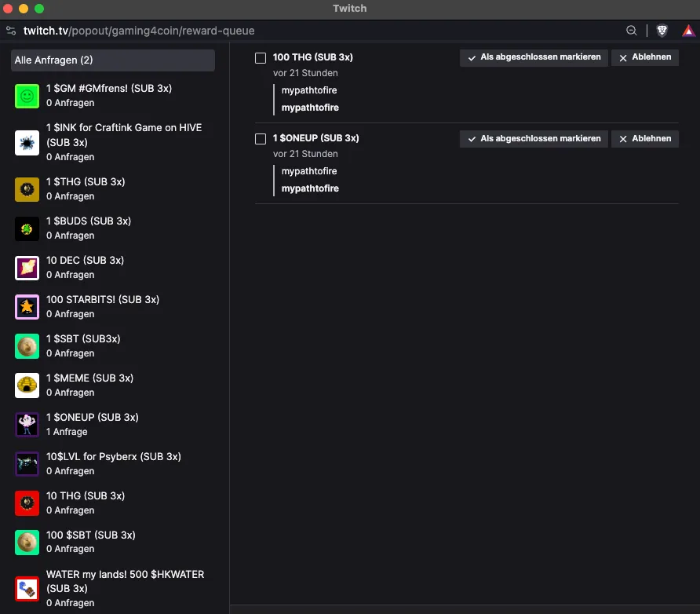Select 100 STARBITS! reward entry

112,307
